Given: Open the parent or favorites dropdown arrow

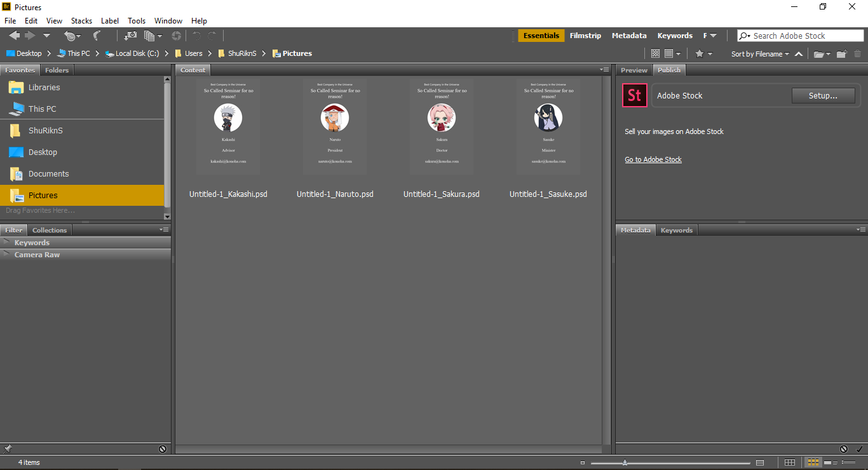Looking at the screenshot, I should pyautogui.click(x=46, y=36).
